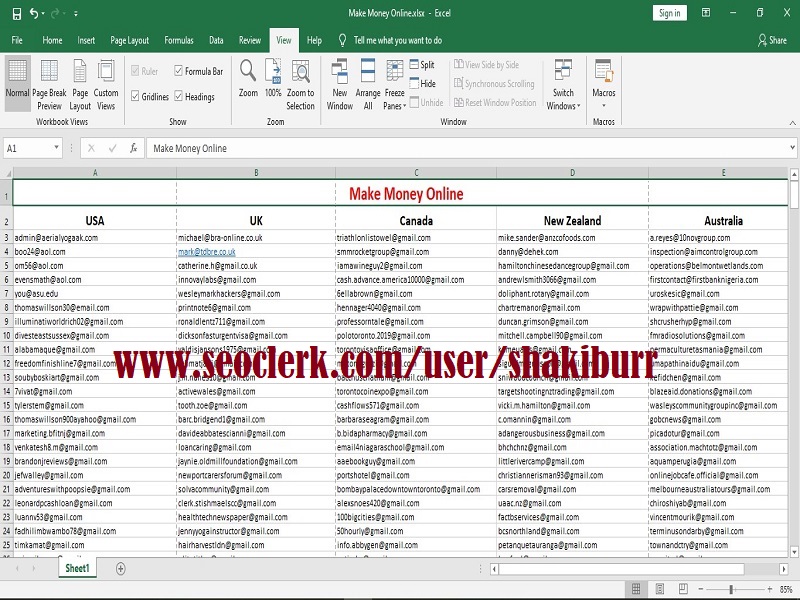
Task: Open the Help tab
Action: point(314,40)
